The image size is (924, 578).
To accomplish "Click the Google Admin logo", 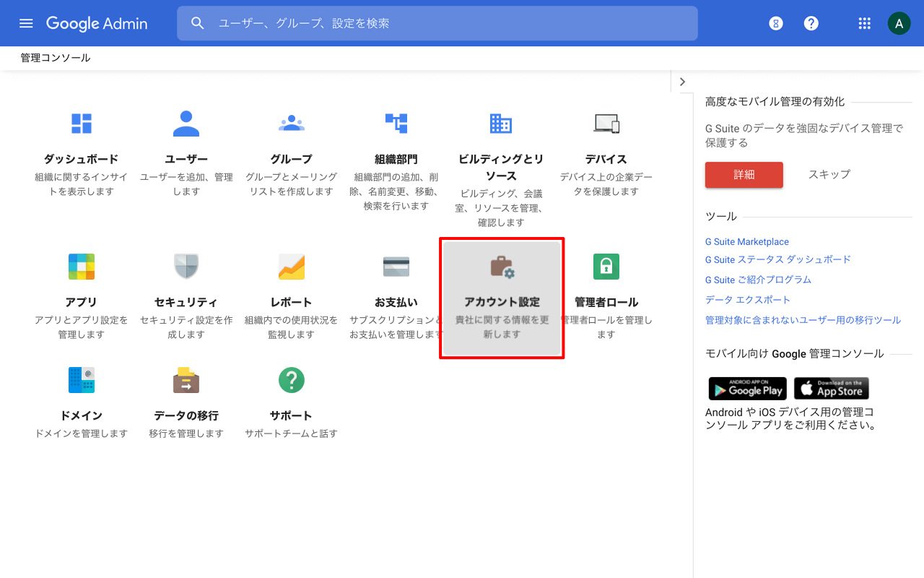I will (x=97, y=23).
